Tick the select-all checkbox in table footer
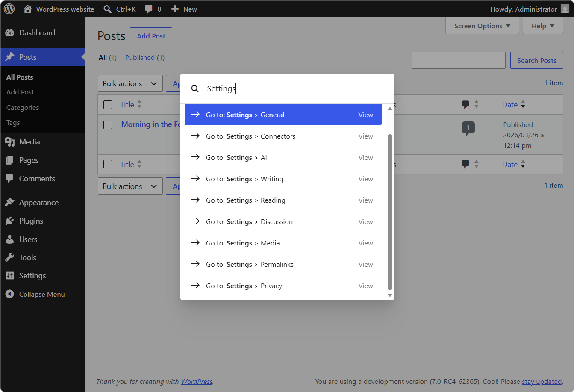The width and height of the screenshot is (574, 392). pyautogui.click(x=108, y=164)
